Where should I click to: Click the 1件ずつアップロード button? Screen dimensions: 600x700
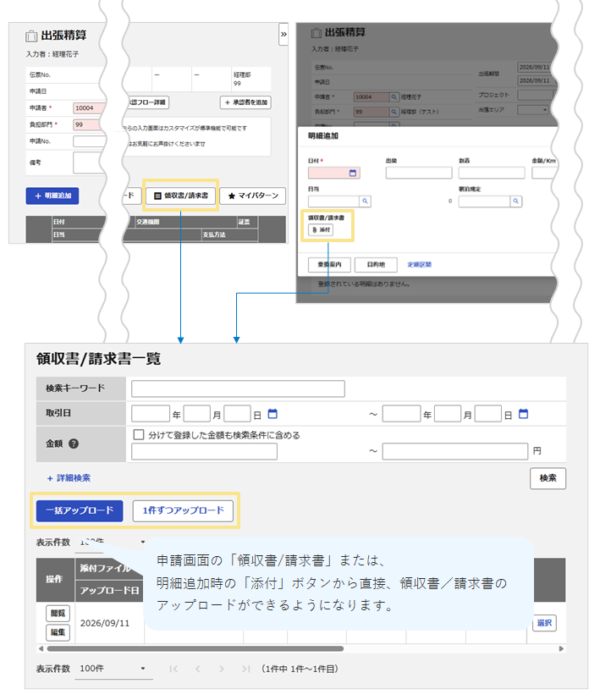point(183,510)
